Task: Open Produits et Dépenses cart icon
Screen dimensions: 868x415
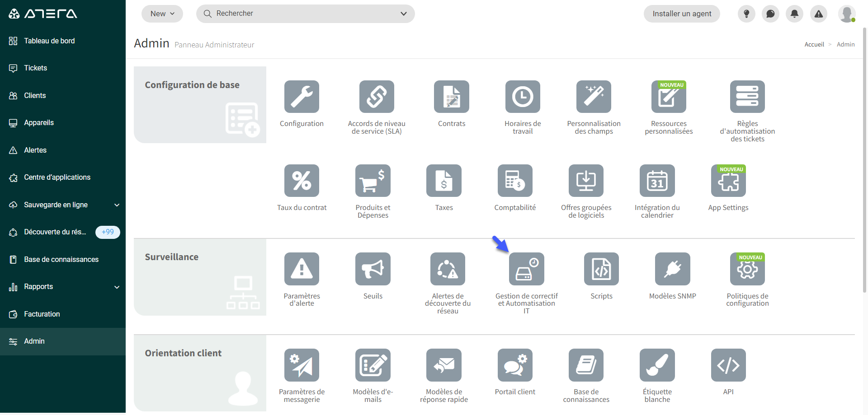Action: 373,181
